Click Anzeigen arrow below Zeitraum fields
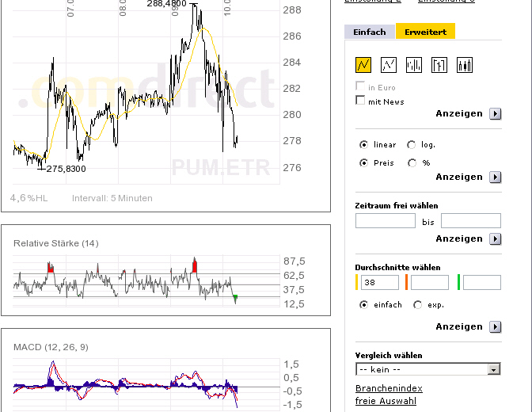532x412 pixels. [495, 238]
